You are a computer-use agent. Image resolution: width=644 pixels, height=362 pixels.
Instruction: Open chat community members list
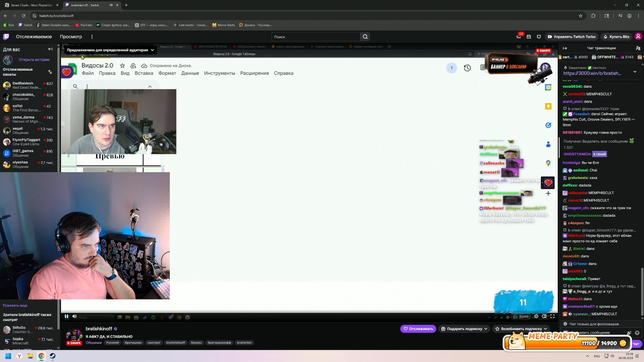pos(638,48)
